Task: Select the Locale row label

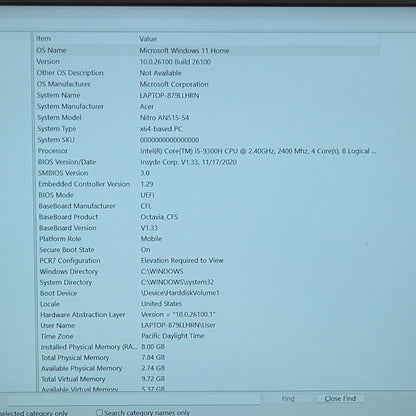Action: tap(50, 304)
